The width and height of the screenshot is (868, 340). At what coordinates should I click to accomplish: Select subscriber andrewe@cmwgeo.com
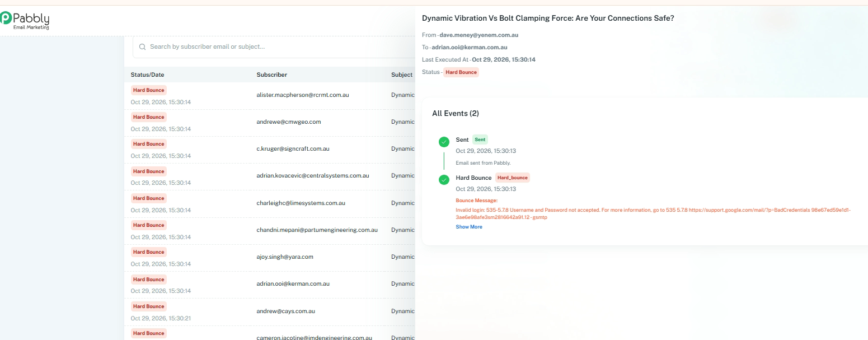[x=289, y=122]
